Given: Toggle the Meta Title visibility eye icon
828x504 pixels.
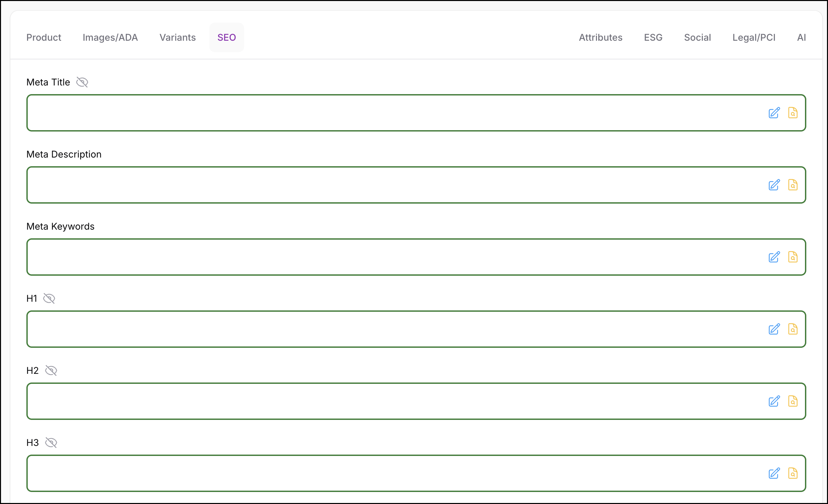Looking at the screenshot, I should click(82, 82).
